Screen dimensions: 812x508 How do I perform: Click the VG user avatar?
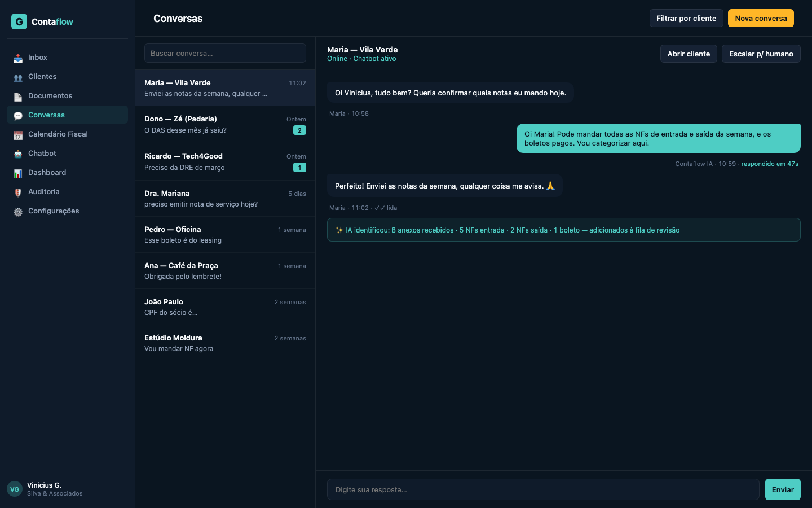click(15, 489)
